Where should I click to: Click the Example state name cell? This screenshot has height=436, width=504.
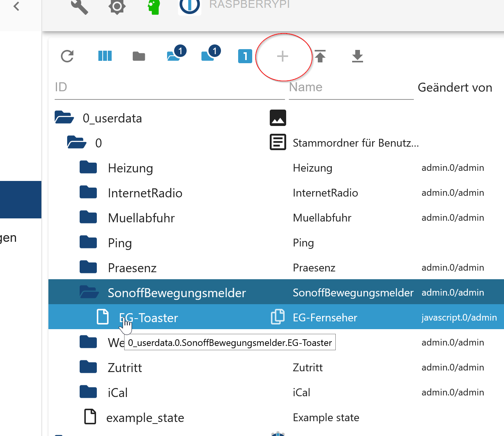(x=326, y=417)
